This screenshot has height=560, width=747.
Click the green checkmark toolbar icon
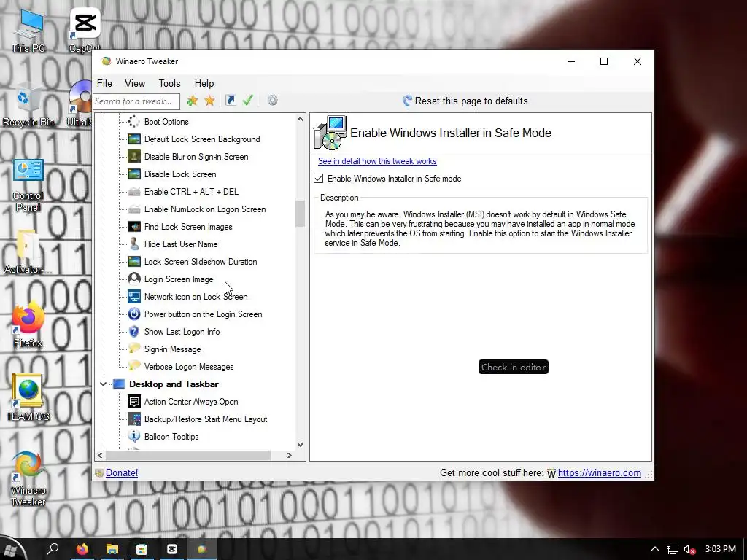248,101
